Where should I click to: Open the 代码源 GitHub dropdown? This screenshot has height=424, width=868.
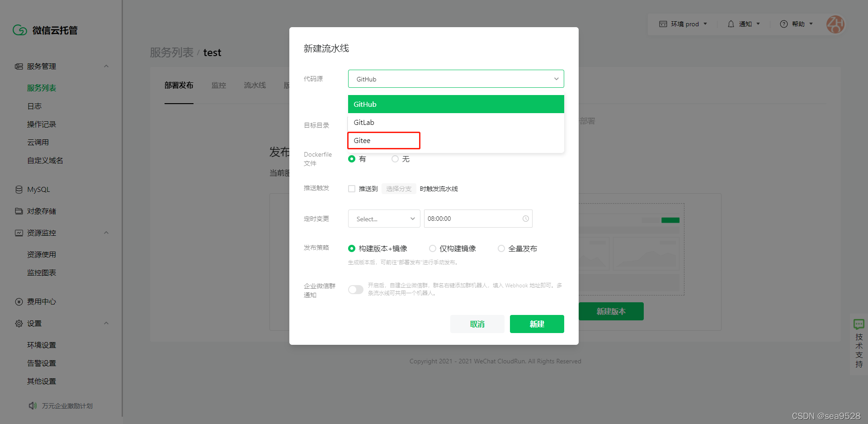(456, 79)
